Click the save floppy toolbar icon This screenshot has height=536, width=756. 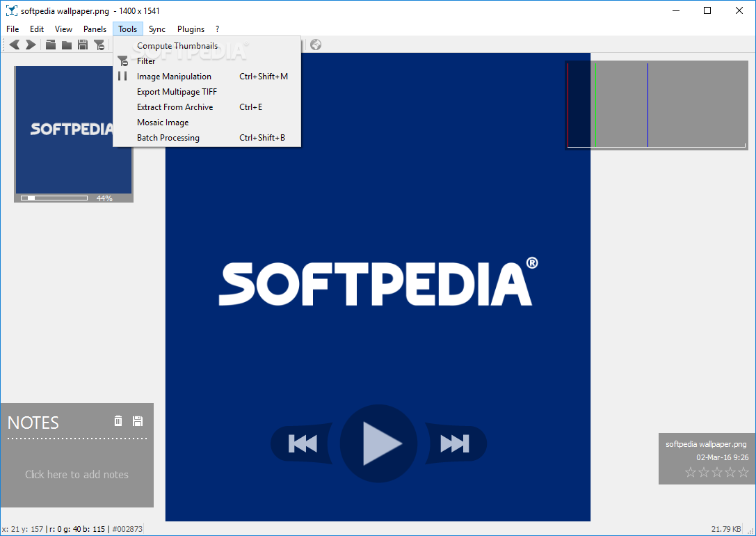coord(83,45)
